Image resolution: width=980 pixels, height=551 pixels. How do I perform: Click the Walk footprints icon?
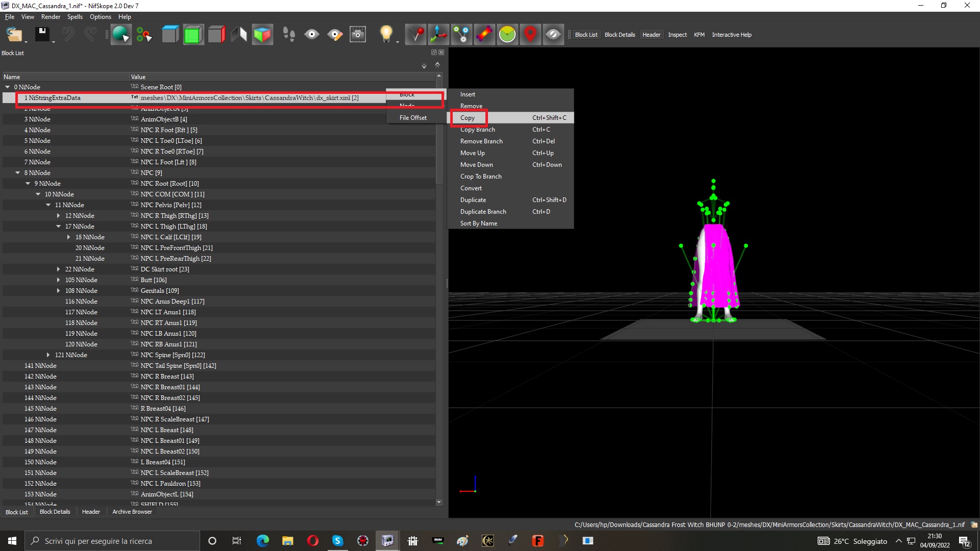tap(289, 35)
